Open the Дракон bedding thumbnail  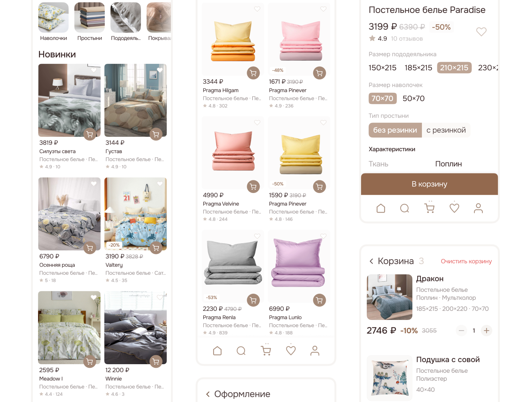pos(389,297)
